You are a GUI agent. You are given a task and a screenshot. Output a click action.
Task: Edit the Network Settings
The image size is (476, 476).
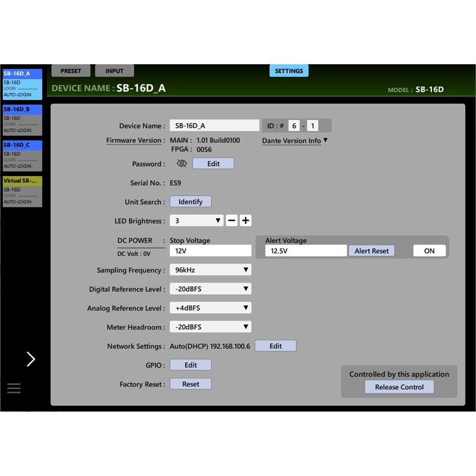275,346
